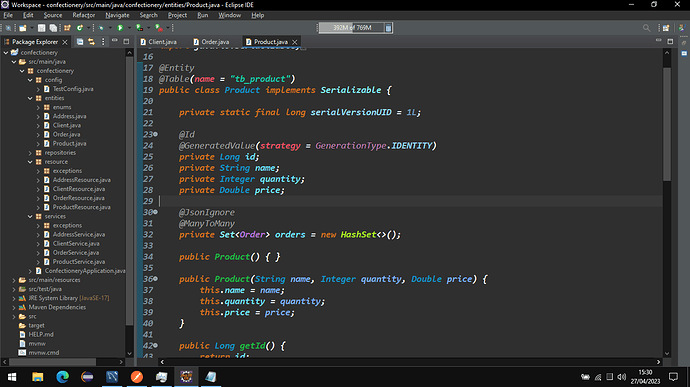
Task: Toggle the fold marker at line 23
Action: point(155,134)
